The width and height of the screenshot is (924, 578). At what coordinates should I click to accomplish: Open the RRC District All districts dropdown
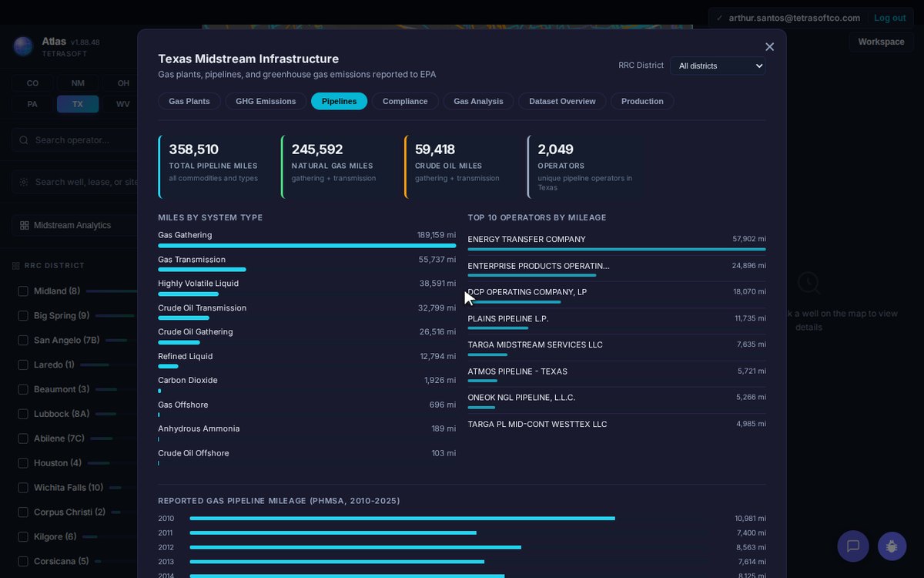pyautogui.click(x=718, y=66)
